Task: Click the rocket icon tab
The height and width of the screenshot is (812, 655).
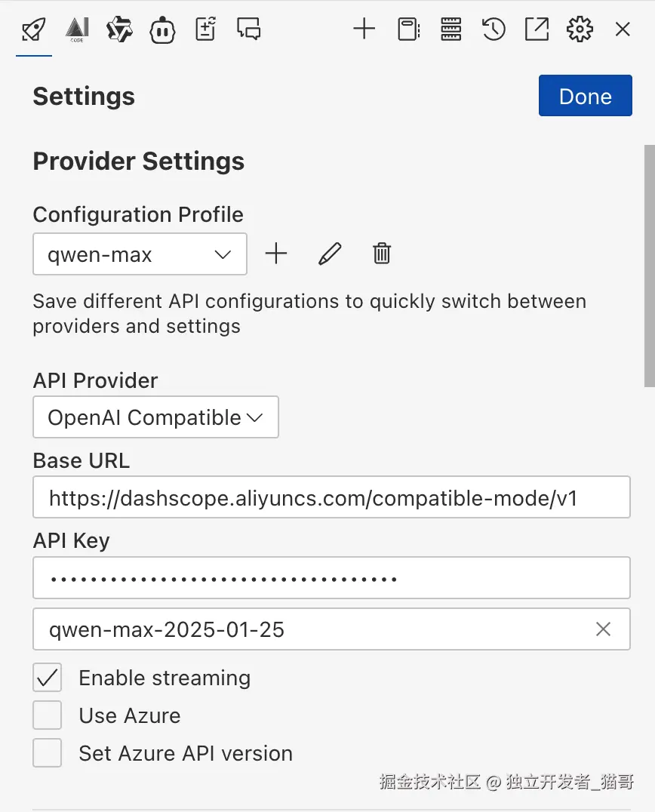Action: coord(34,29)
